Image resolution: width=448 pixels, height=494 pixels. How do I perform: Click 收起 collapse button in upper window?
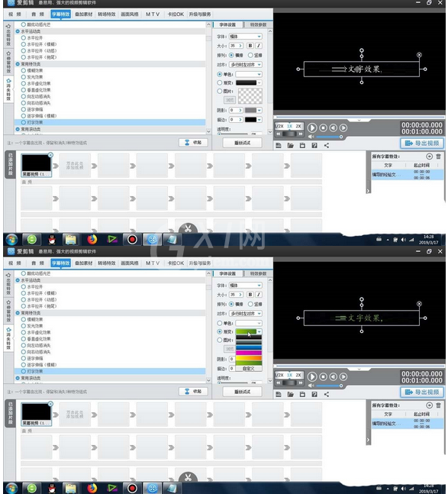click(193, 143)
